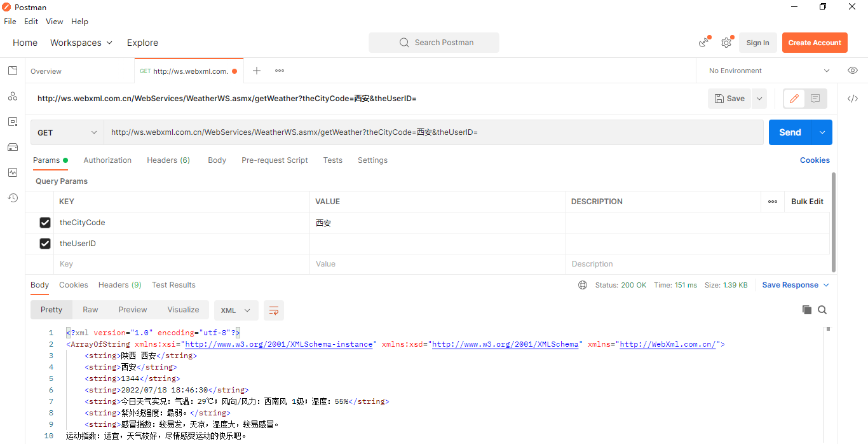This screenshot has height=444, width=868.
Task: Open the Environments sidebar icon
Action: 13,121
